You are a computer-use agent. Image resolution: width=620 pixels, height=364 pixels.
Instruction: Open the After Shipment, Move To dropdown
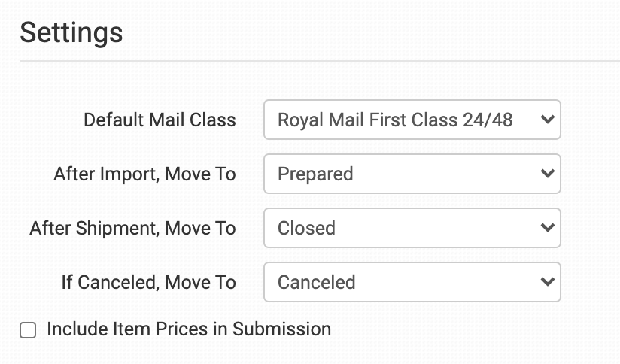click(x=412, y=228)
